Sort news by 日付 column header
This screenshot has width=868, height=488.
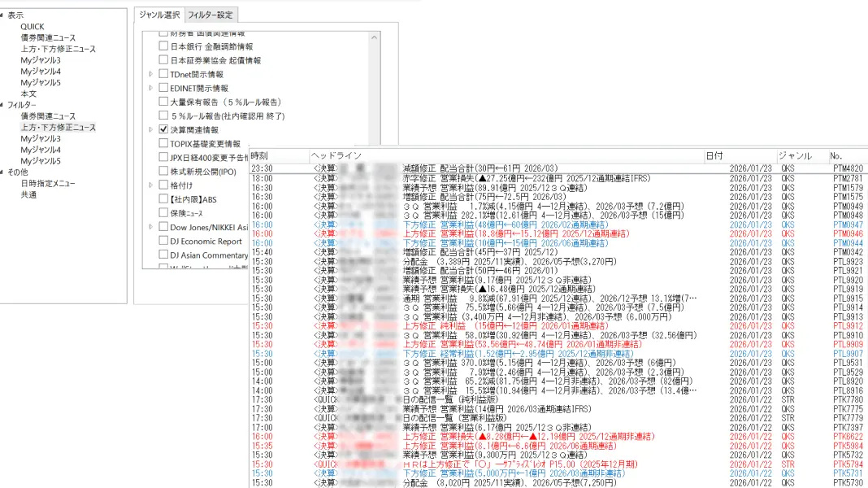pyautogui.click(x=740, y=155)
